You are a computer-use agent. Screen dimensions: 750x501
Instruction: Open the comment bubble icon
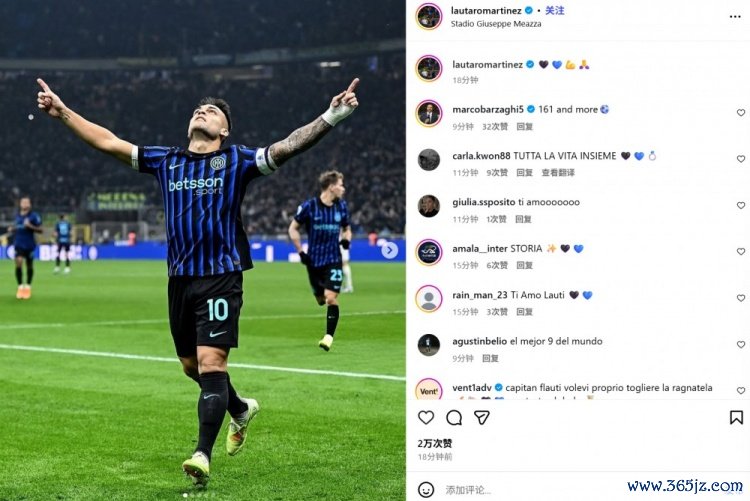(453, 418)
